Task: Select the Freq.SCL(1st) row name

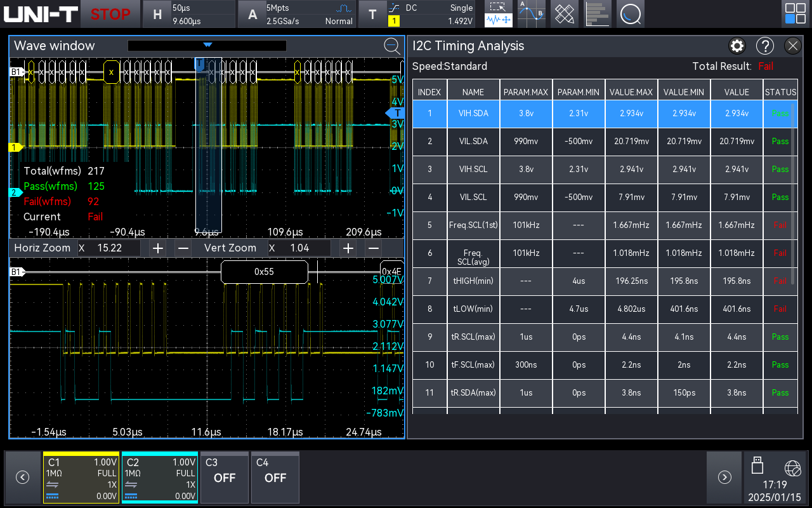Action: (x=473, y=225)
